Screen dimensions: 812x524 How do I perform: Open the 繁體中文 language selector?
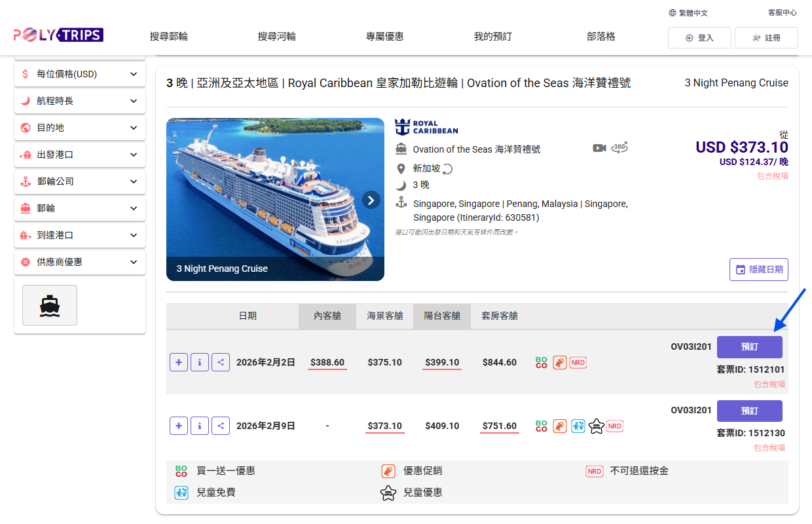[688, 13]
